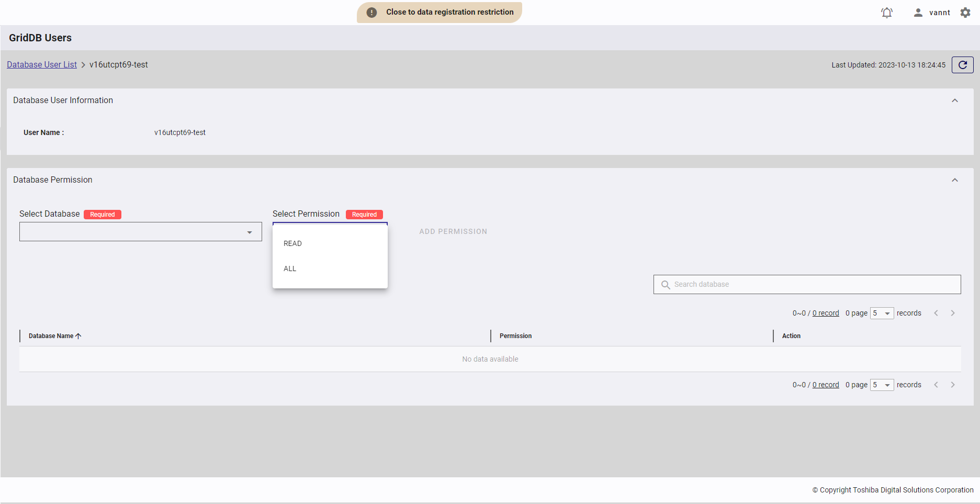Click the search magnifier icon
This screenshot has width=980, height=504.
666,285
